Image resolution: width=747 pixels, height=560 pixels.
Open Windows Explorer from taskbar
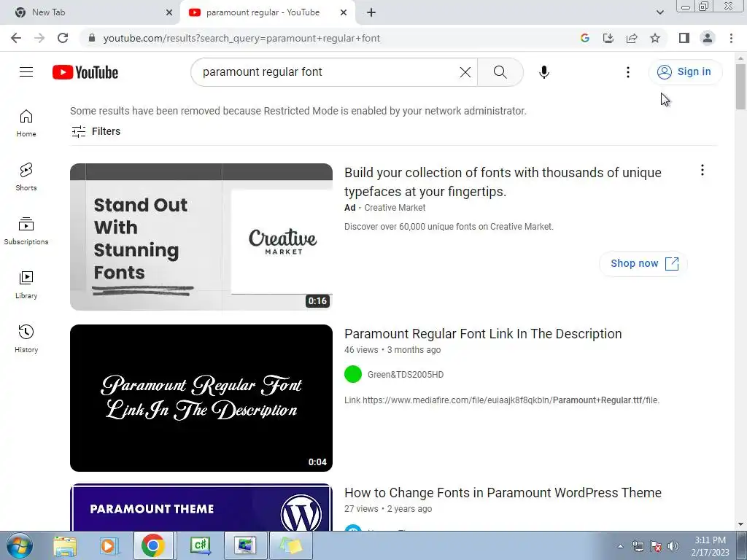65,545
